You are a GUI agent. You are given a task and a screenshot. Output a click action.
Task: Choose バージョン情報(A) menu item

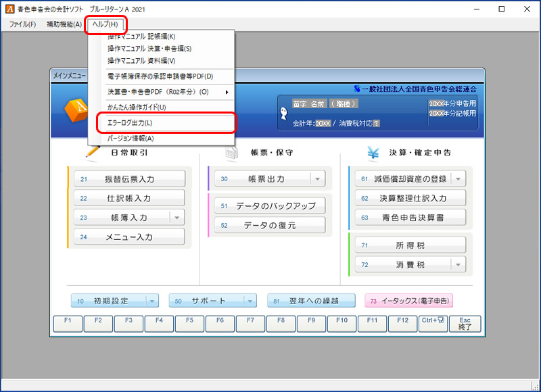click(131, 139)
